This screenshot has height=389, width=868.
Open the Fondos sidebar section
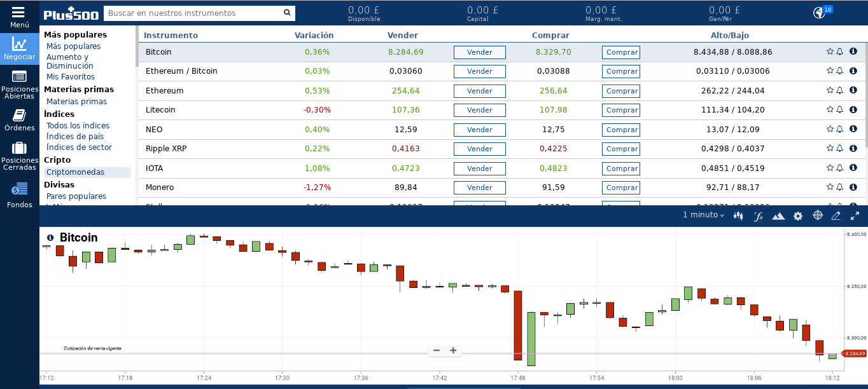(x=19, y=195)
